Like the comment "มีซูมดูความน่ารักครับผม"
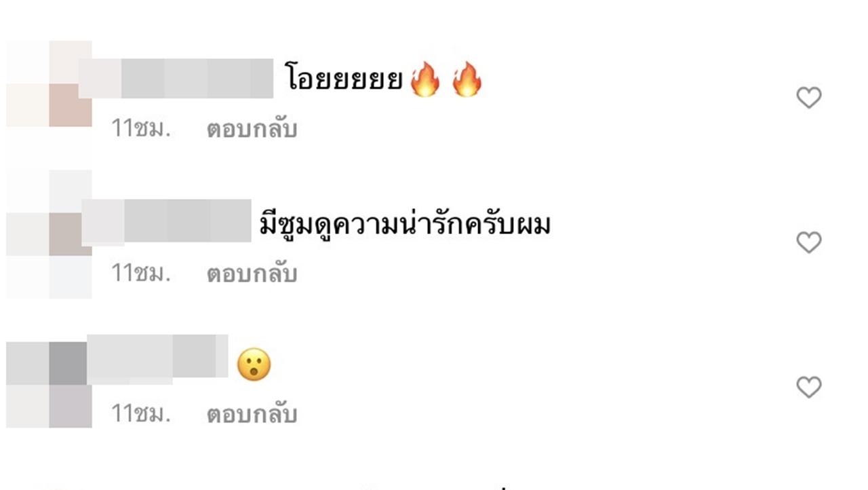Screen dimensions: 868x490 coord(808,242)
